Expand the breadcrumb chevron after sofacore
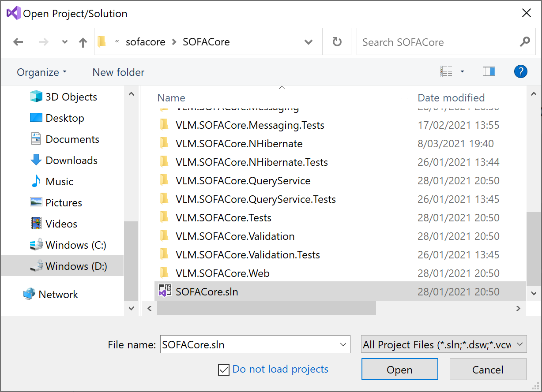 (174, 42)
